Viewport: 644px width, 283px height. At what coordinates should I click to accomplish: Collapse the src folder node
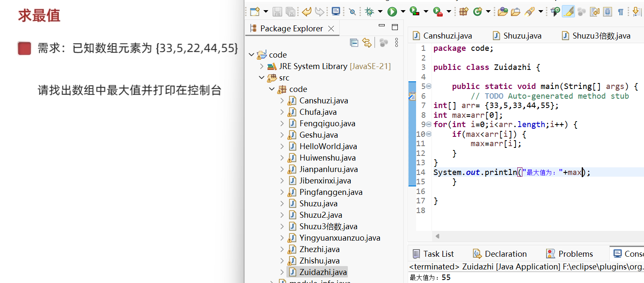click(261, 78)
